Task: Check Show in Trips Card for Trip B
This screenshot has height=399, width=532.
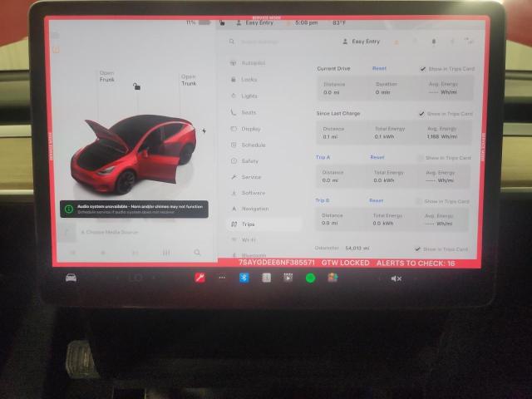Action: 419,201
